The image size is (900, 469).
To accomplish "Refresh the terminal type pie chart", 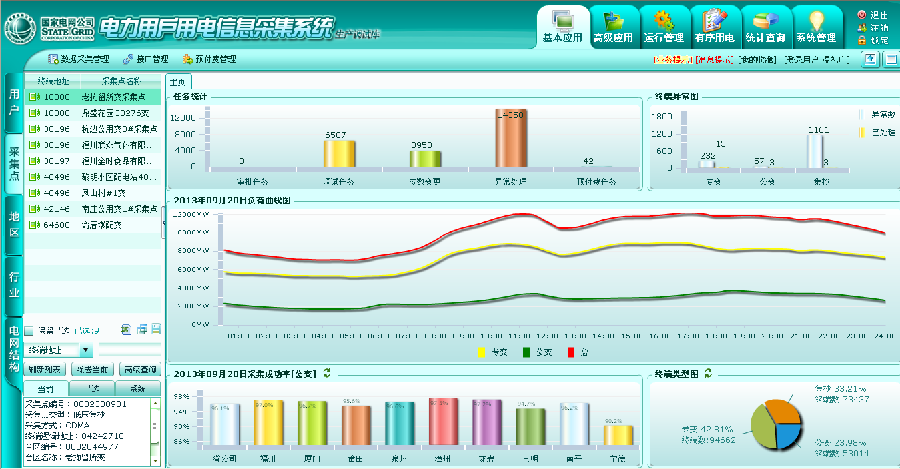I will (x=708, y=373).
